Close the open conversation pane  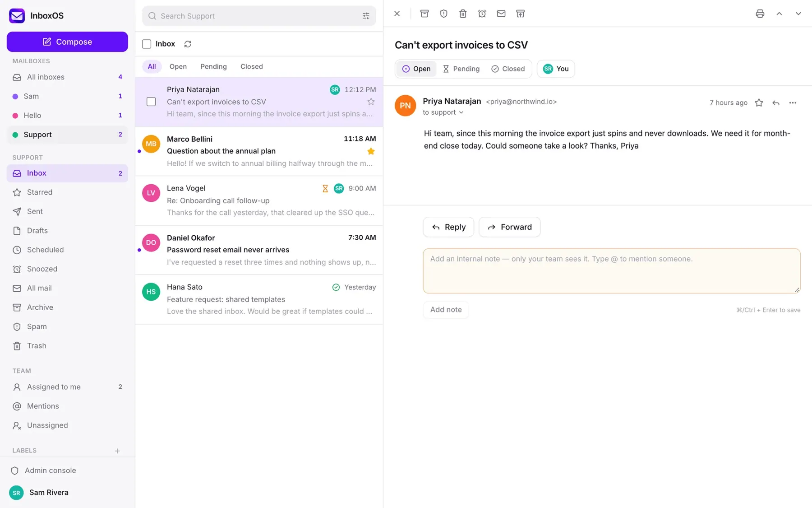(x=397, y=14)
